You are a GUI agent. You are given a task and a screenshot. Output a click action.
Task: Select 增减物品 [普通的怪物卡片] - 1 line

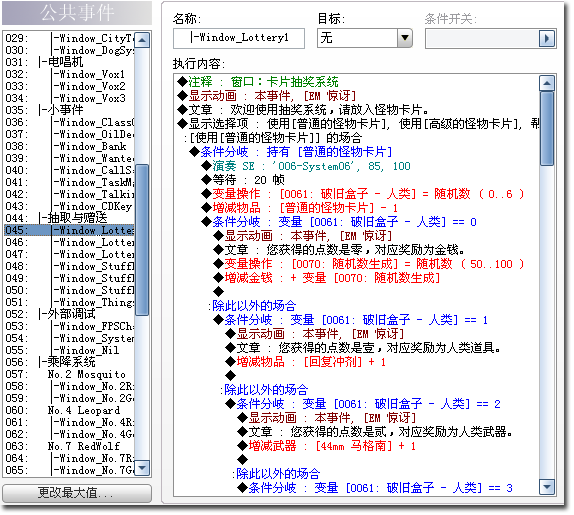click(299, 208)
